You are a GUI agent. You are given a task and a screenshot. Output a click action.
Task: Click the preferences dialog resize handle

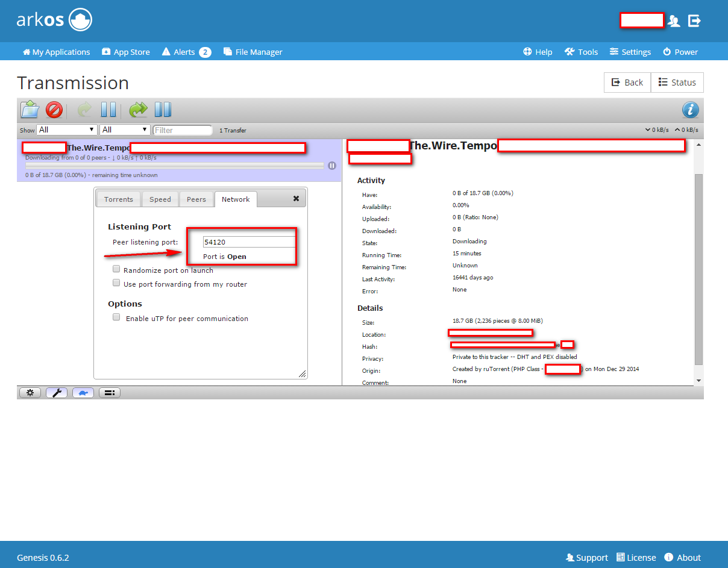click(303, 373)
